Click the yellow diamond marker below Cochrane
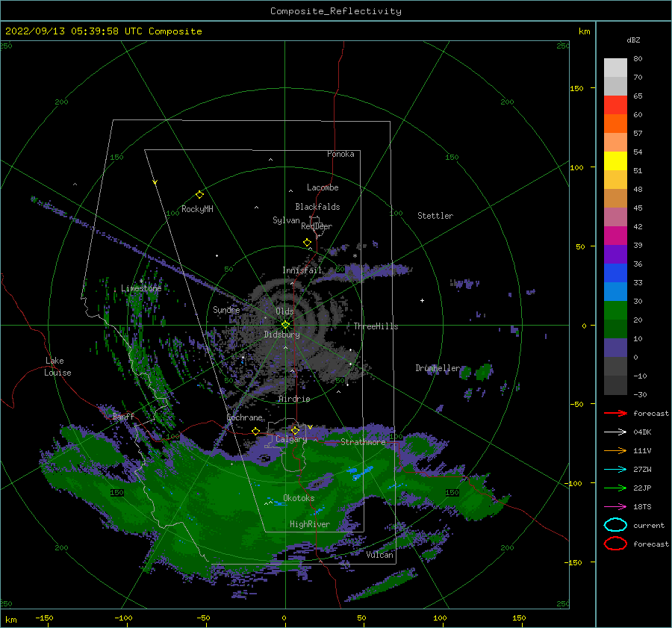The image size is (672, 628). pyautogui.click(x=255, y=431)
